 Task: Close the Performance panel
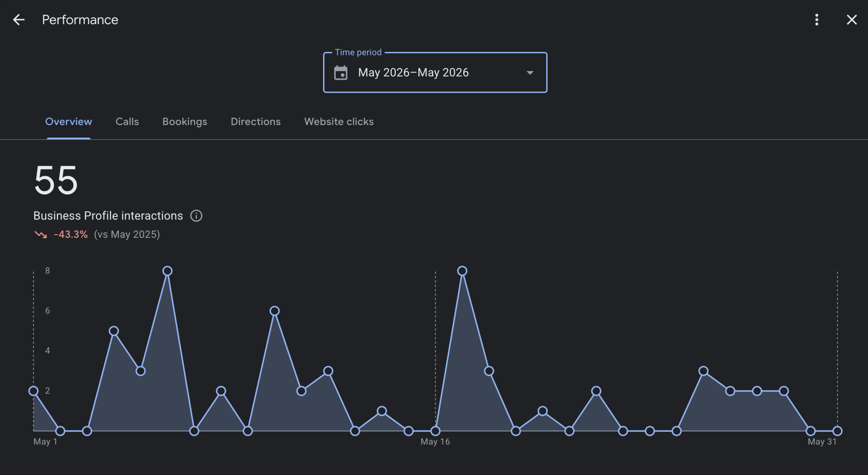point(852,20)
